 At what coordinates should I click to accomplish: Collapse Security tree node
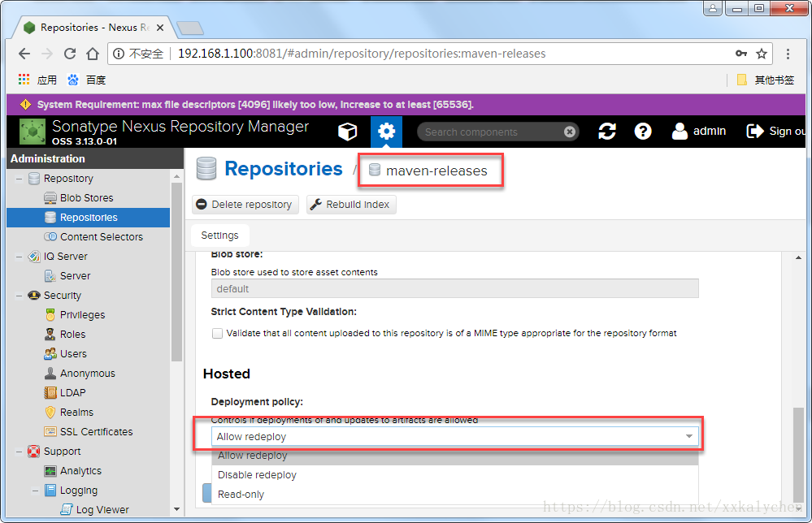click(20, 296)
